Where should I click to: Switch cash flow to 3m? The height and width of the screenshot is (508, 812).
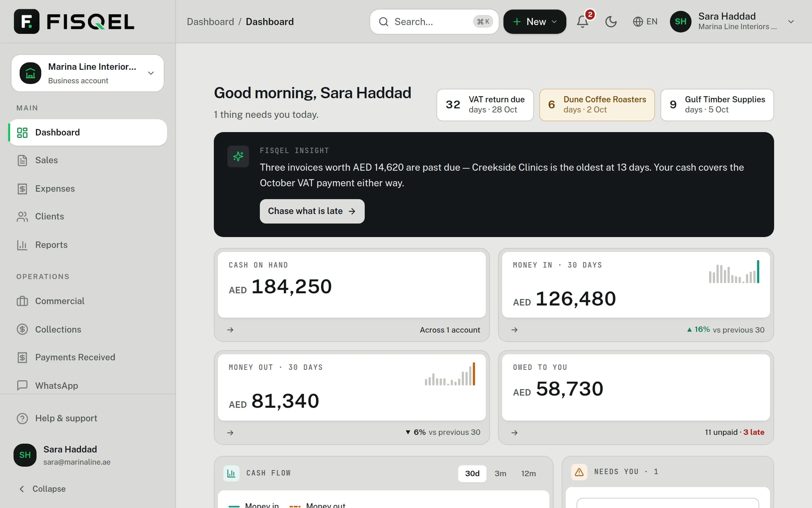[x=500, y=473]
